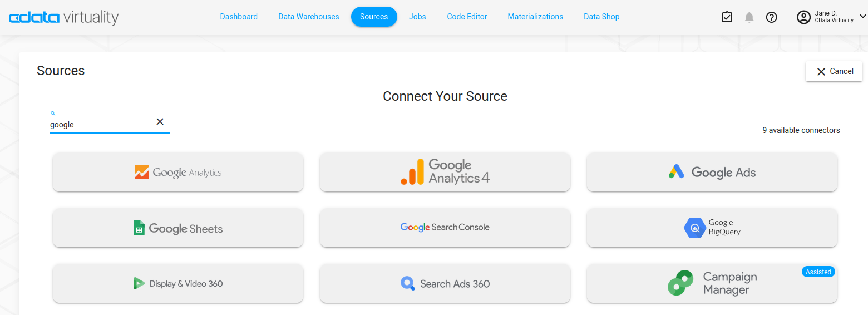Image resolution: width=868 pixels, height=315 pixels.
Task: Select the Display & Video 360 connector
Action: (x=178, y=284)
